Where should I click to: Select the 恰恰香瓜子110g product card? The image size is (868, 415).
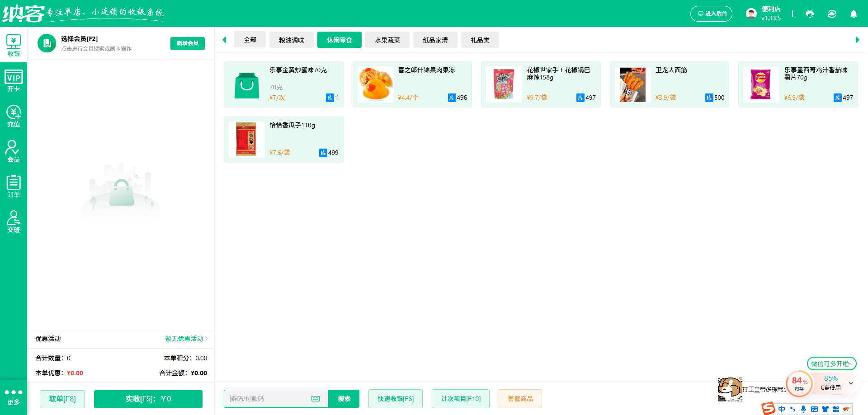pyautogui.click(x=283, y=139)
